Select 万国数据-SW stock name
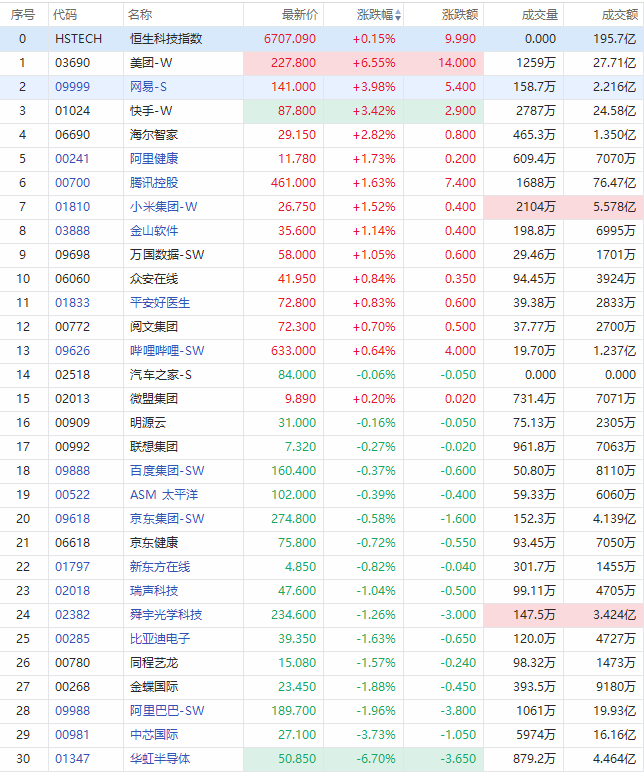The width and height of the screenshot is (644, 772). pos(167,255)
